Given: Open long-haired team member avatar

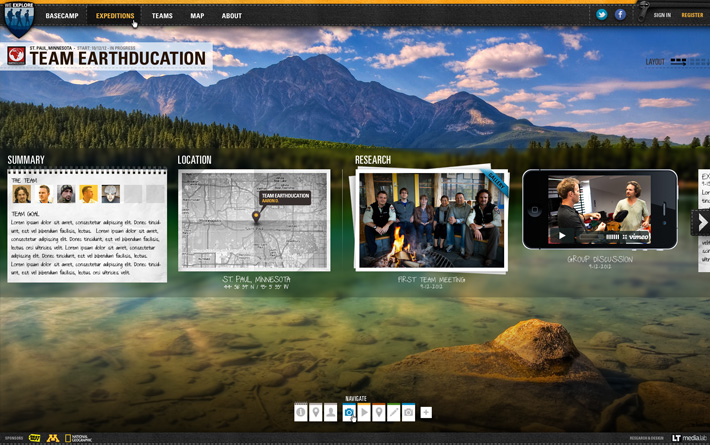Looking at the screenshot, I should tap(22, 194).
